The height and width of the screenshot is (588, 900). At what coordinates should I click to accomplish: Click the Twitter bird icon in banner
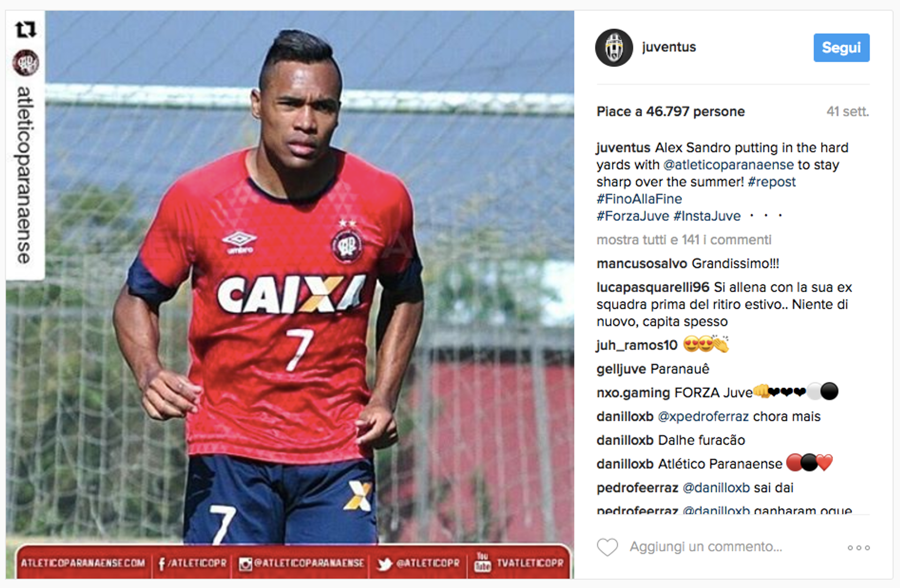385,564
